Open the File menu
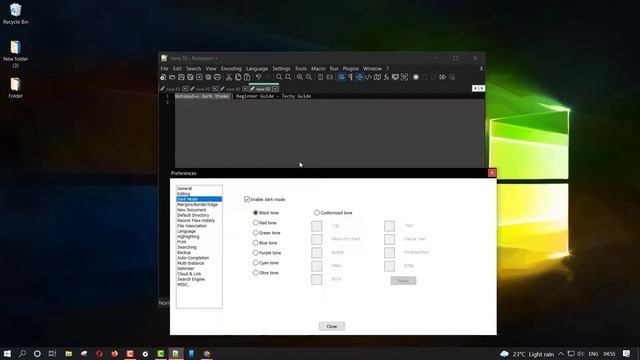640x360 pixels. (164, 69)
